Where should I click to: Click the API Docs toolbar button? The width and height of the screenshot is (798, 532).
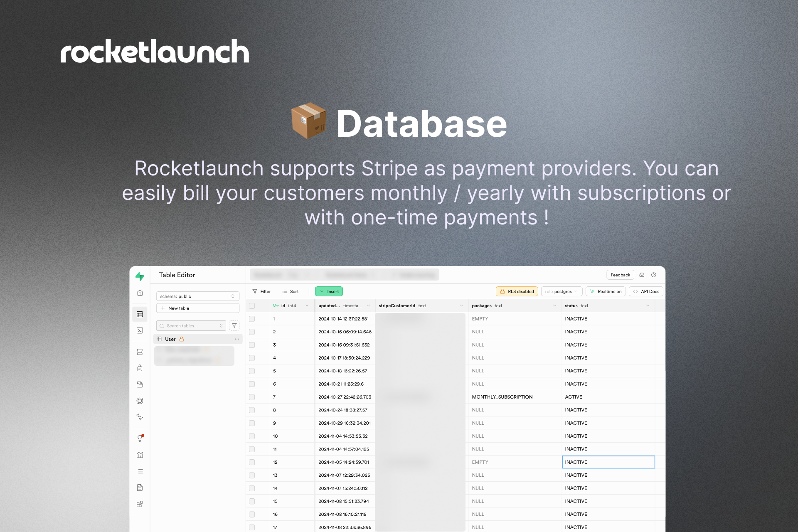click(x=646, y=291)
